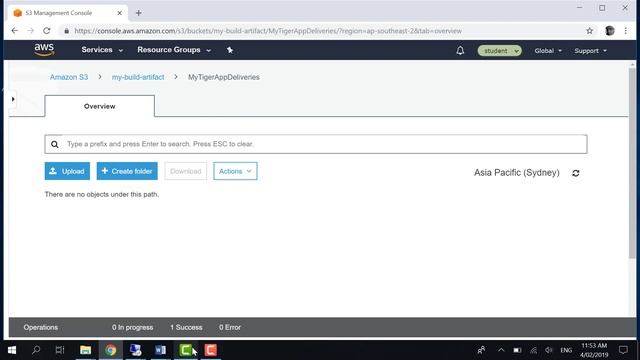The width and height of the screenshot is (640, 360).
Task: Open the student account dropdown
Action: coord(500,51)
